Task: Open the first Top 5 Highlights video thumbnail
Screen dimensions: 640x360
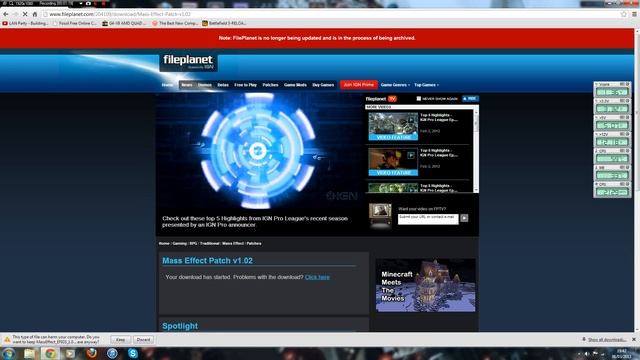Action: tap(393, 126)
